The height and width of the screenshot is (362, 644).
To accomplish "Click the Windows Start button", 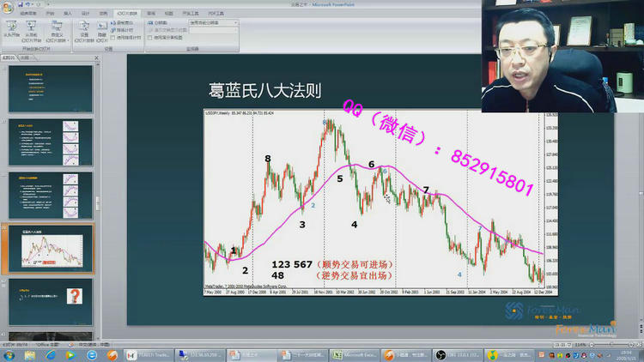I will 9,354.
